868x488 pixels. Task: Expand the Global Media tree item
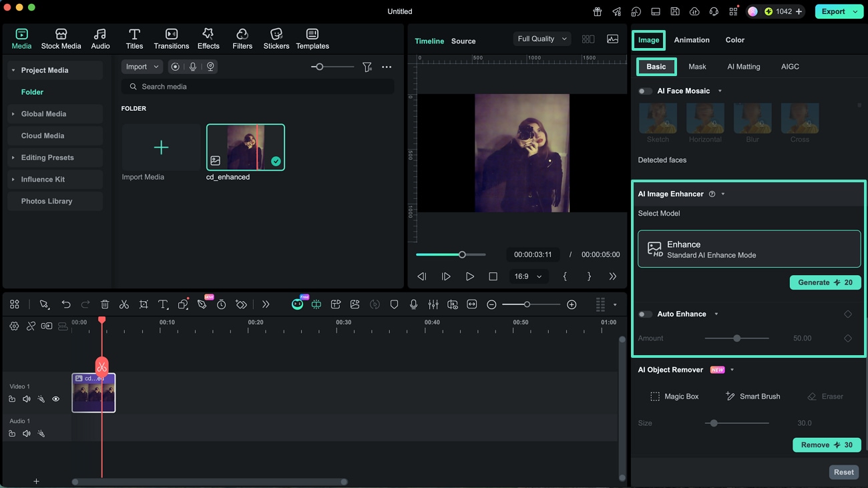(13, 114)
